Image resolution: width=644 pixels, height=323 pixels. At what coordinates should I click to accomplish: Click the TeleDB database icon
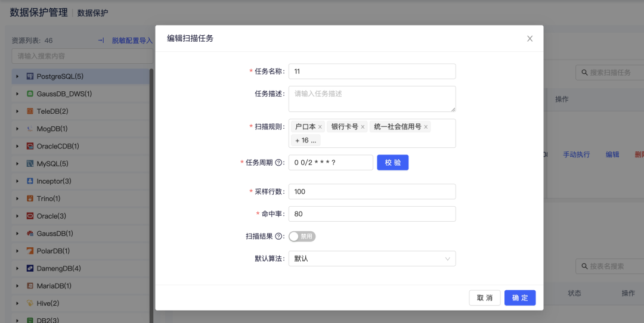coord(30,111)
